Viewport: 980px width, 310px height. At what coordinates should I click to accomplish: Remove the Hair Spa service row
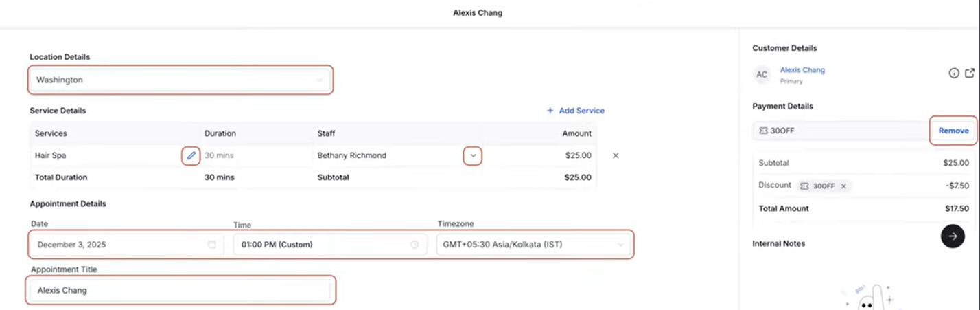[616, 156]
